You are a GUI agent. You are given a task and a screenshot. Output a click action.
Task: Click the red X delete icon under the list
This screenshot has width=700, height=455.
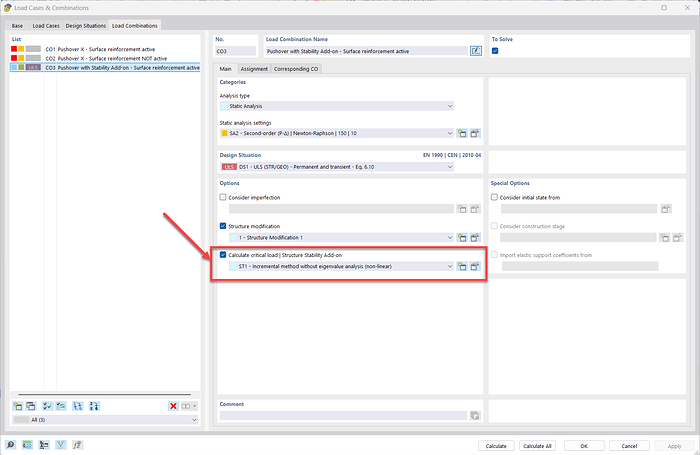tap(174, 406)
